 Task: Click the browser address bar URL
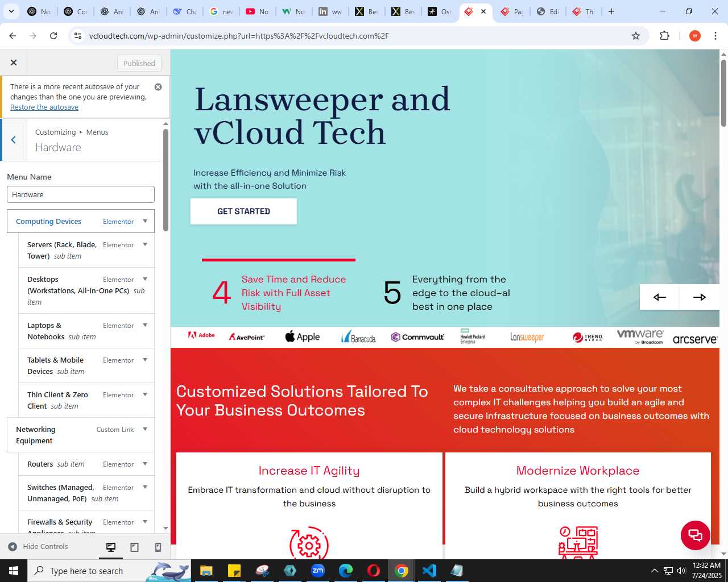[x=239, y=36]
